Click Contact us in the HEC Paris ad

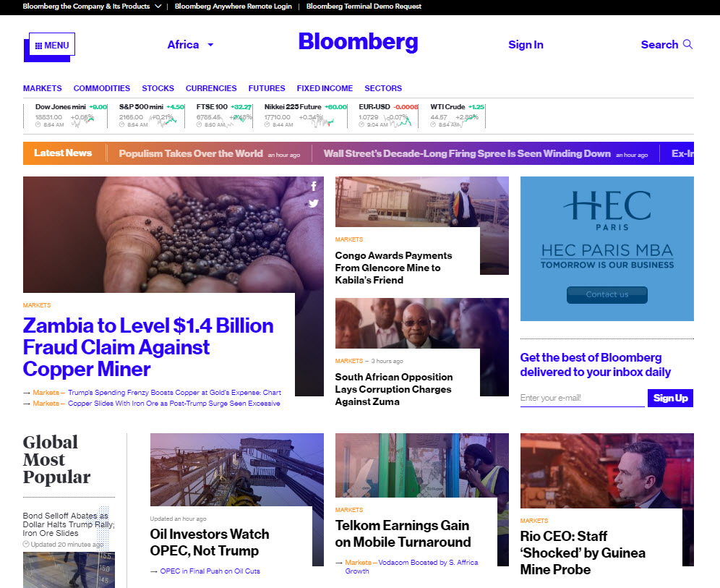tap(607, 295)
